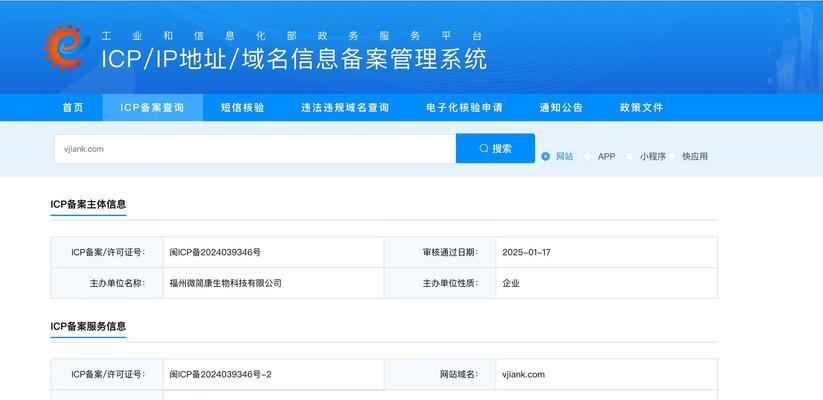The height and width of the screenshot is (400, 823).
Task: Click the search field containing vjiank.com
Action: point(255,149)
